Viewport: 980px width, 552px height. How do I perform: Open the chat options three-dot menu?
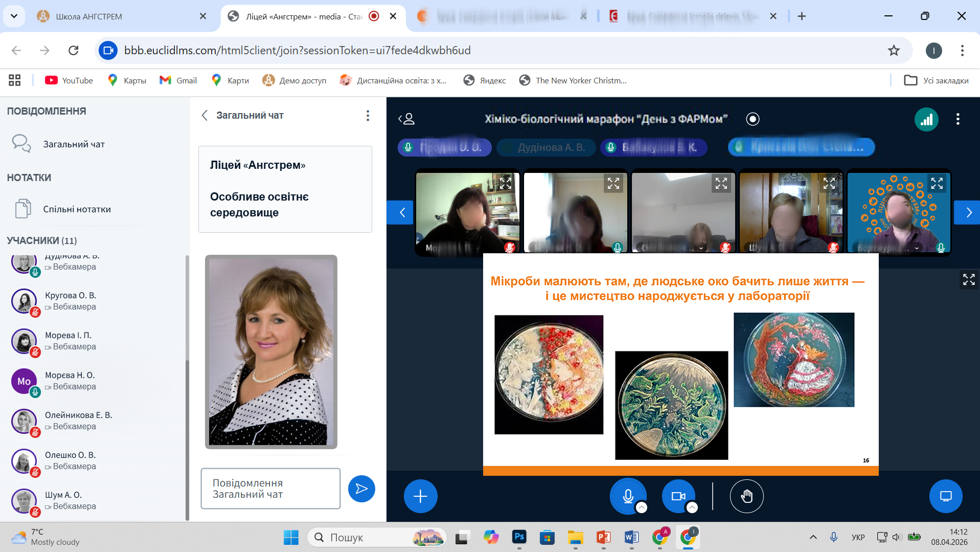[x=368, y=116]
